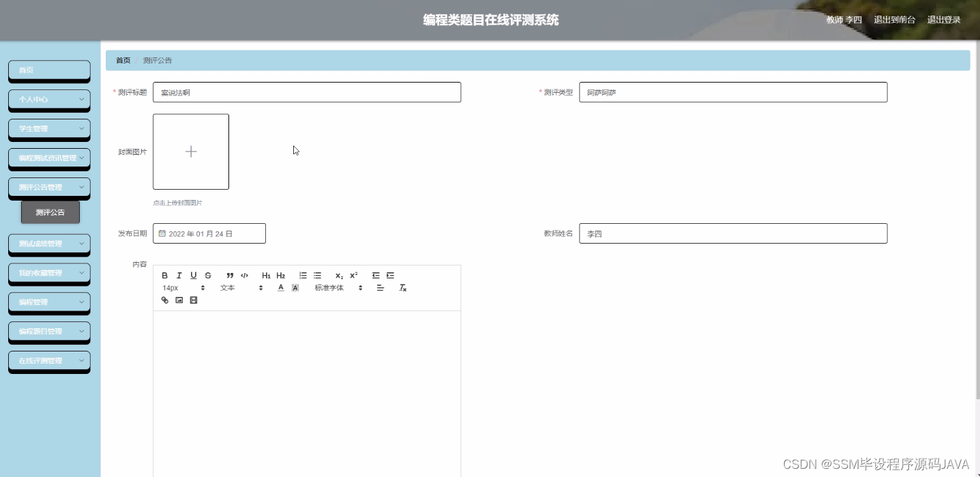The height and width of the screenshot is (477, 980).
Task: Expand the 编程管理 sidebar menu
Action: (49, 302)
